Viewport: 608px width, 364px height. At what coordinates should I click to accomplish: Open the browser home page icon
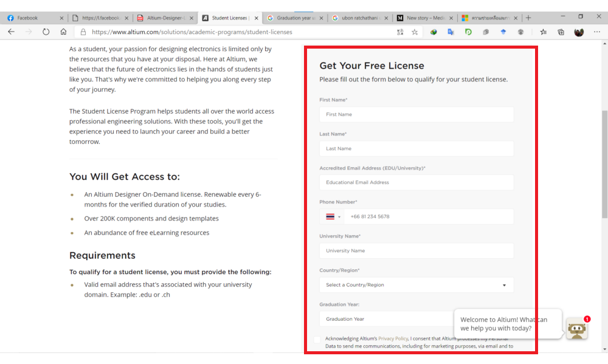click(x=63, y=32)
